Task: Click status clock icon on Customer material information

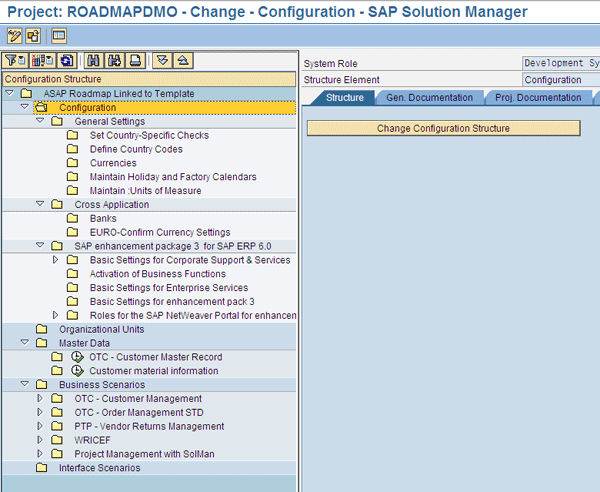Action: 77,370
